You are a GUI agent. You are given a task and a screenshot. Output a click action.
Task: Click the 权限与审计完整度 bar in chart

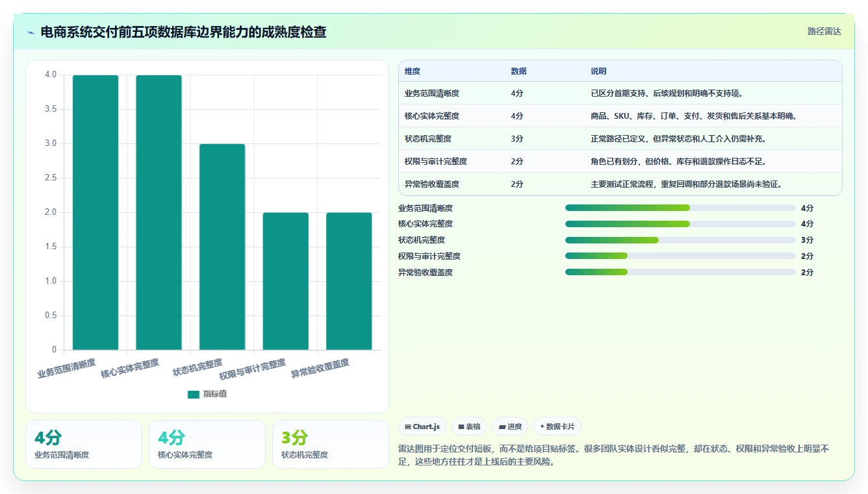pos(285,281)
